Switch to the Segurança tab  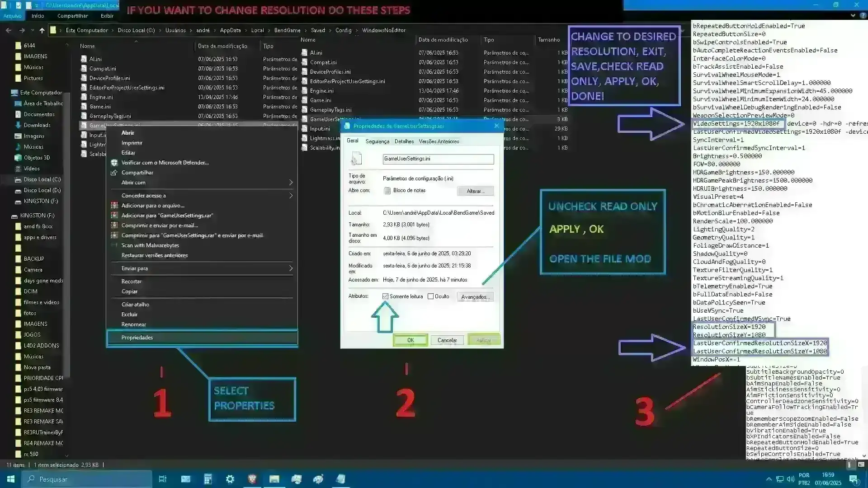(377, 141)
